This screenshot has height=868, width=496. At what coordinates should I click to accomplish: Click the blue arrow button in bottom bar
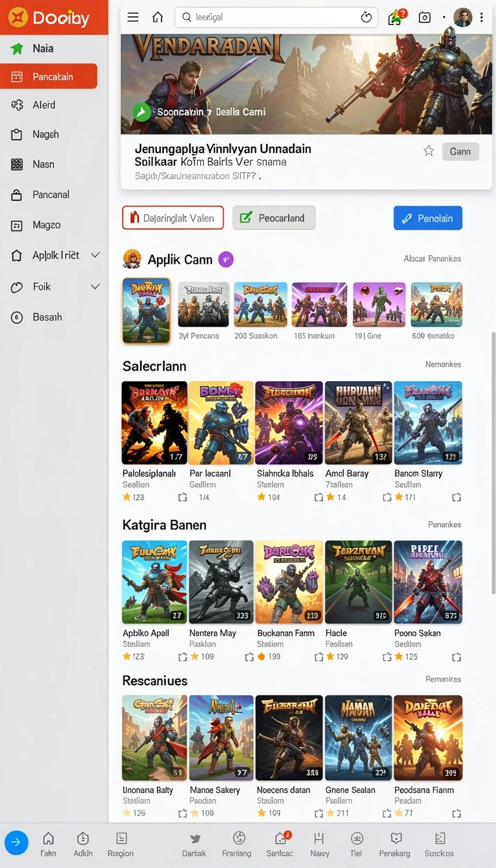coord(16,842)
